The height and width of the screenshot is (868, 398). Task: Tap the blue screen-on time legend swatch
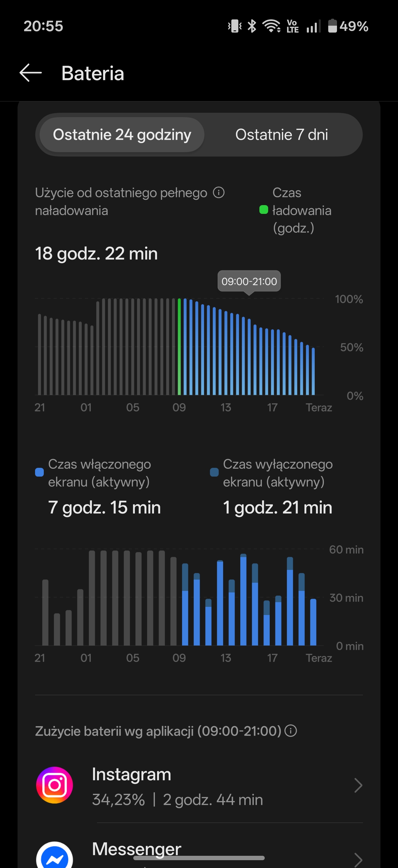(39, 472)
